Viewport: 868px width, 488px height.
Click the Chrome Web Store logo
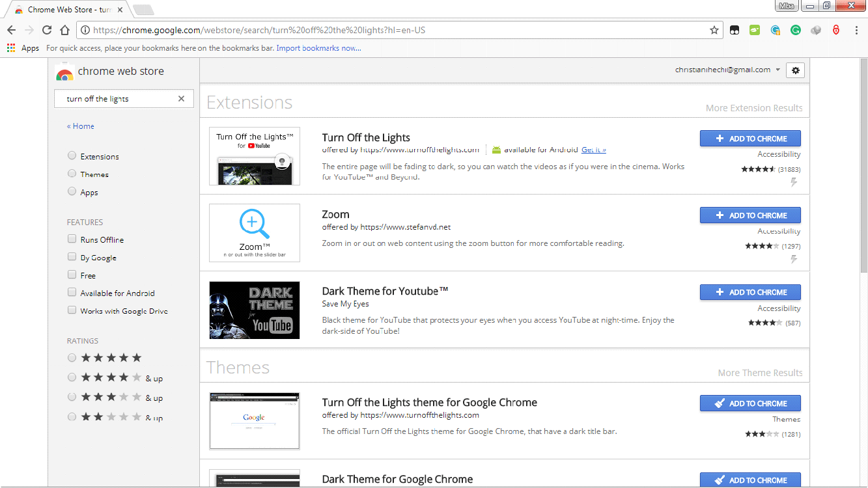tap(64, 72)
